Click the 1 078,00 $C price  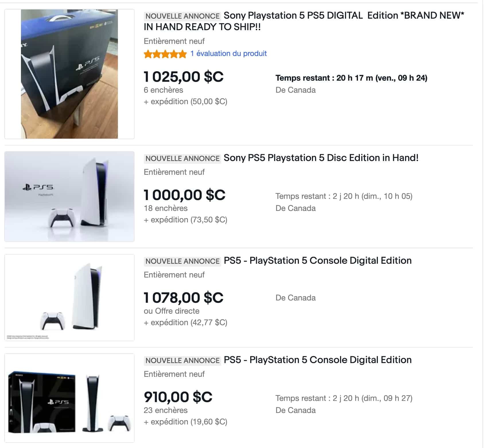183,298
